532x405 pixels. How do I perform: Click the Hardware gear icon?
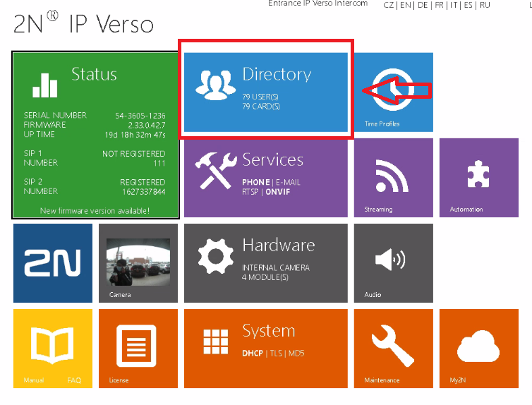[x=216, y=256]
